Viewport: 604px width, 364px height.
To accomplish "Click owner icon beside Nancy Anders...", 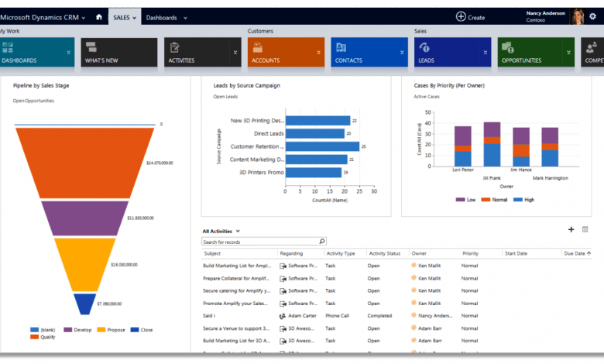I will click(x=414, y=315).
